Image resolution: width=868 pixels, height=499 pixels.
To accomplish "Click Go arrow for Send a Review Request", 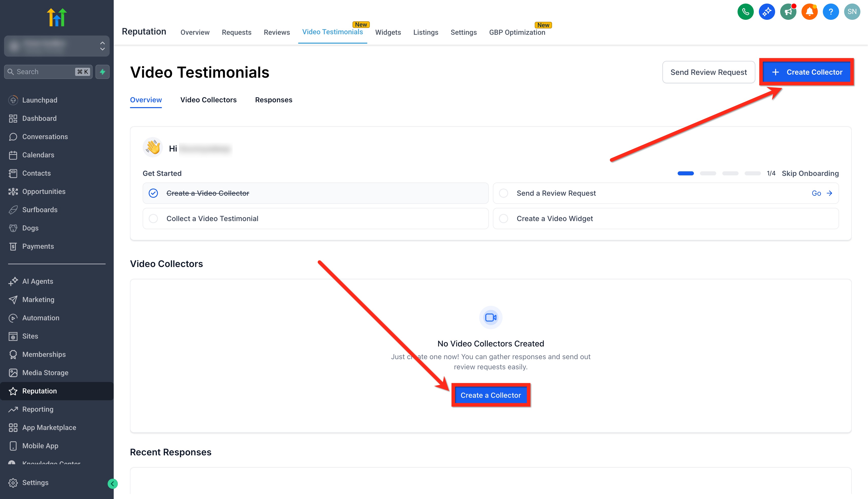I will 822,193.
